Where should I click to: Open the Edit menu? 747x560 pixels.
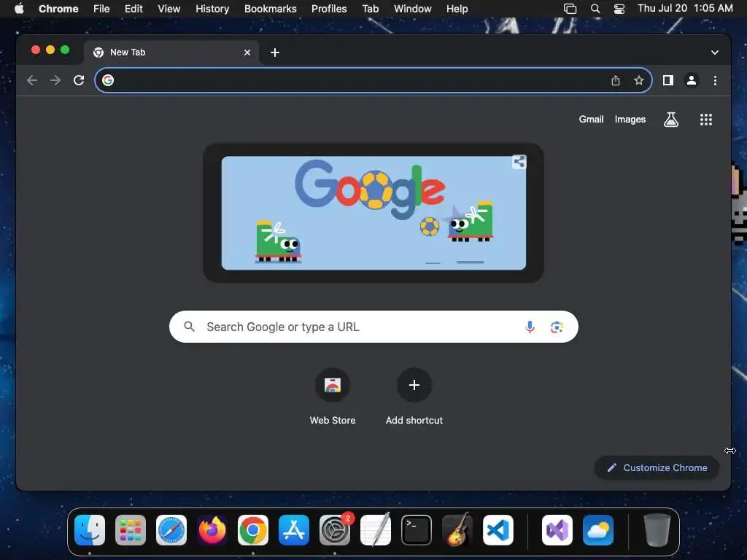[133, 9]
